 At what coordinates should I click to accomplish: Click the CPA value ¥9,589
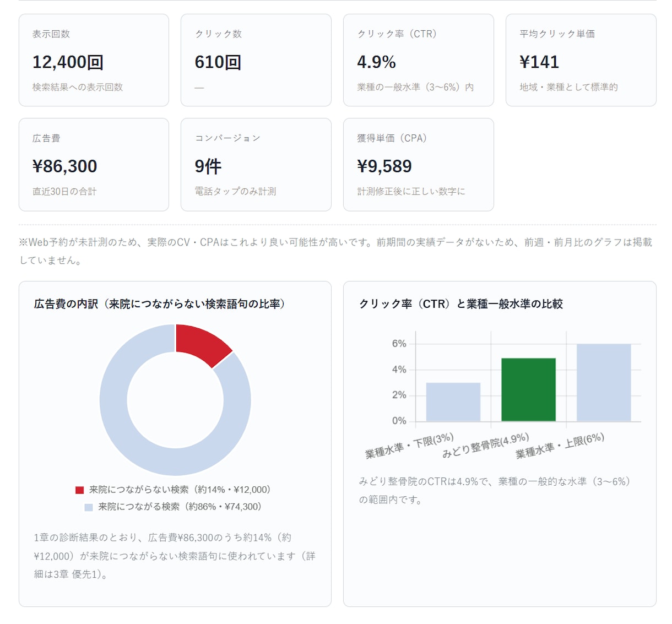click(384, 166)
